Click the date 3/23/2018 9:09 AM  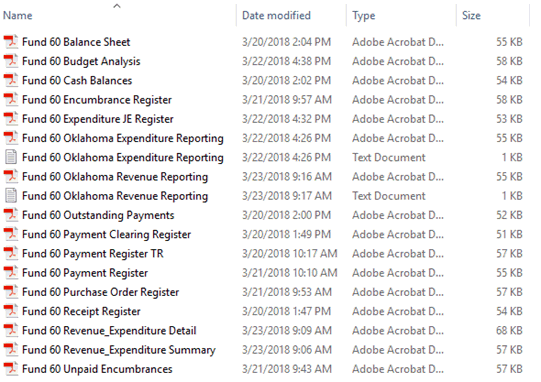(287, 331)
